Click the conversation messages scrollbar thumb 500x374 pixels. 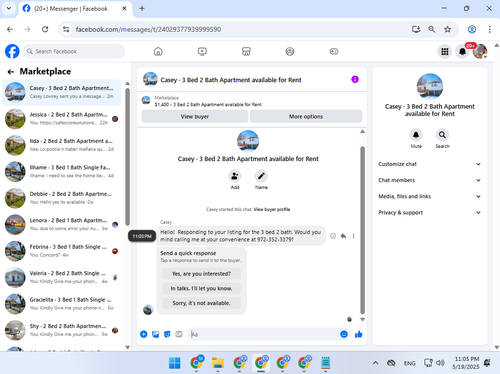362,230
